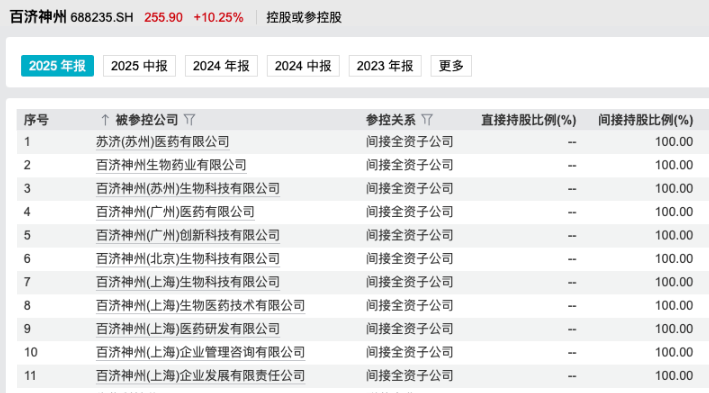Select the 2025 年报 tab

coord(57,66)
